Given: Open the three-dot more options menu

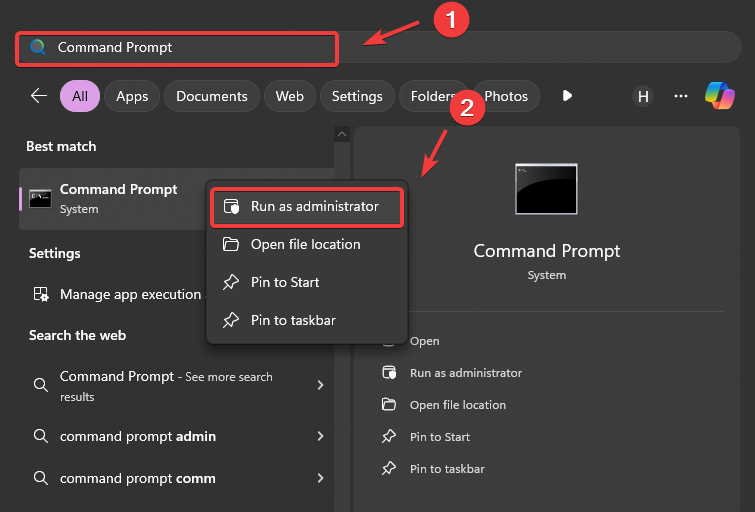Looking at the screenshot, I should coord(681,96).
